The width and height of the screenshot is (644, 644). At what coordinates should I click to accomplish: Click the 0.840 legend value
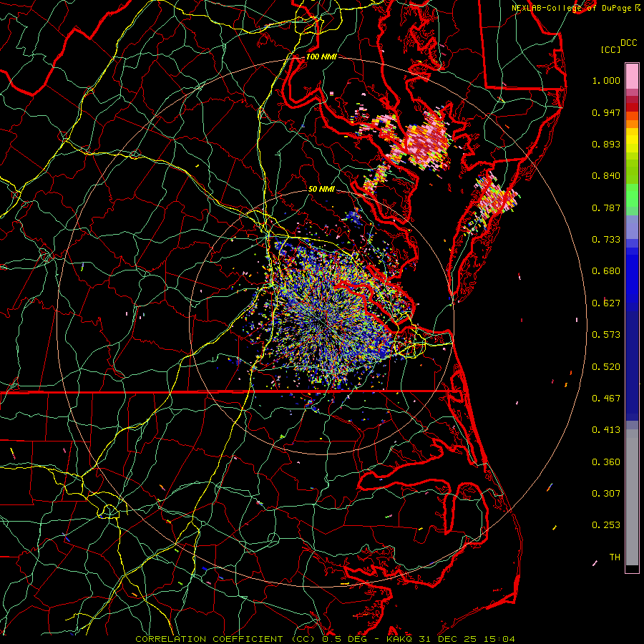[x=606, y=176]
